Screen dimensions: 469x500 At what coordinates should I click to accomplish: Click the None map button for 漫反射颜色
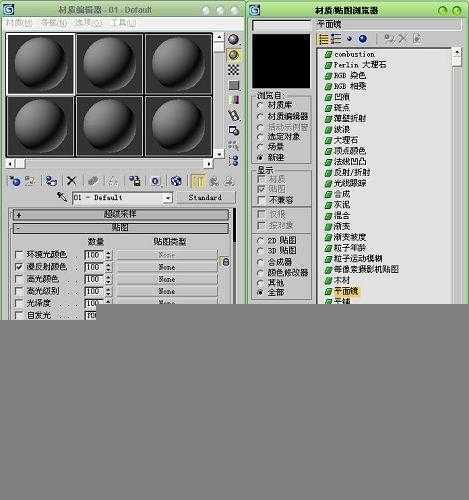click(167, 267)
